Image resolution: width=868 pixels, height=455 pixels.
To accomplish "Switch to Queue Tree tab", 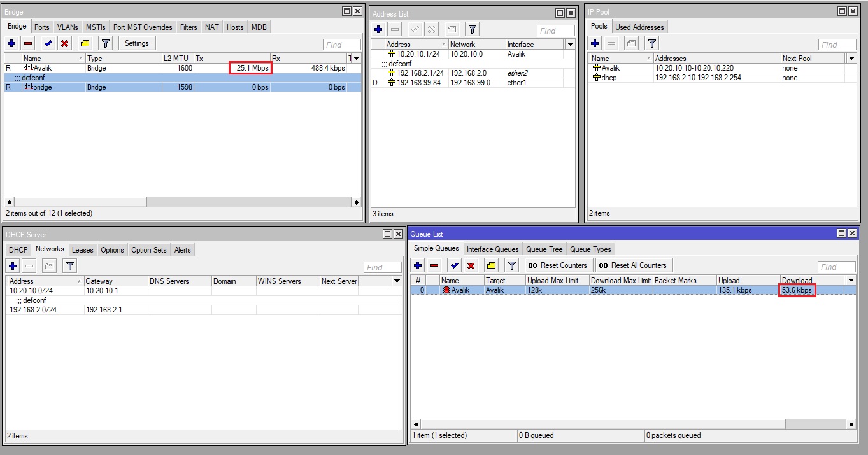I will point(544,249).
